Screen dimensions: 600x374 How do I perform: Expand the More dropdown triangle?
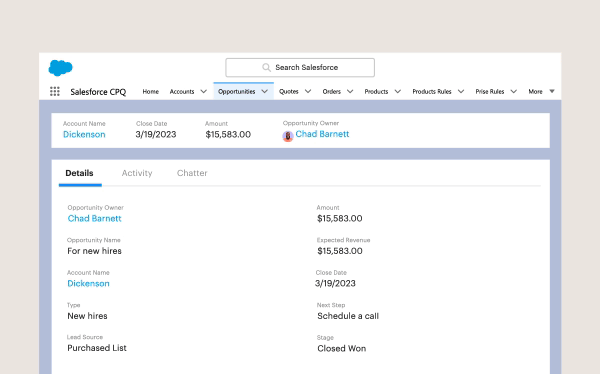coord(552,91)
